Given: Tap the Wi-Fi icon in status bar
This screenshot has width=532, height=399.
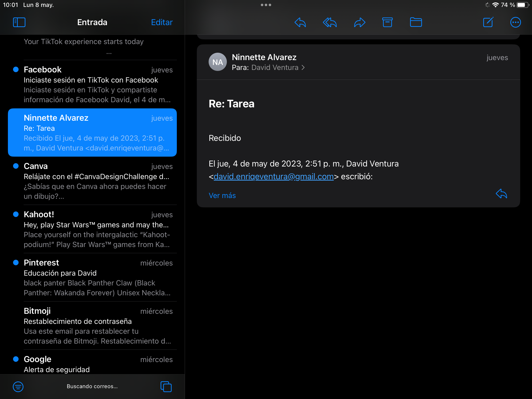Looking at the screenshot, I should tap(495, 5).
